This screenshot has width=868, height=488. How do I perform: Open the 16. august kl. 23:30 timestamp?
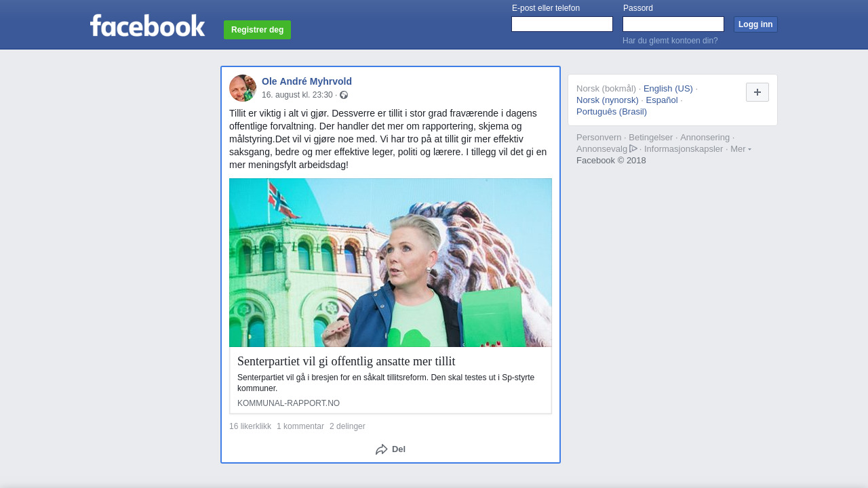click(x=297, y=95)
